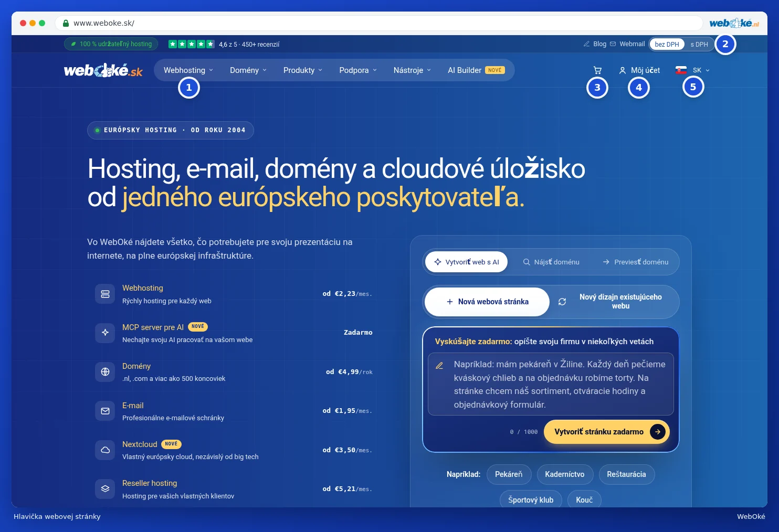Switch to Previesť doménu tab
Screen dimensions: 779x532
pyautogui.click(x=635, y=262)
